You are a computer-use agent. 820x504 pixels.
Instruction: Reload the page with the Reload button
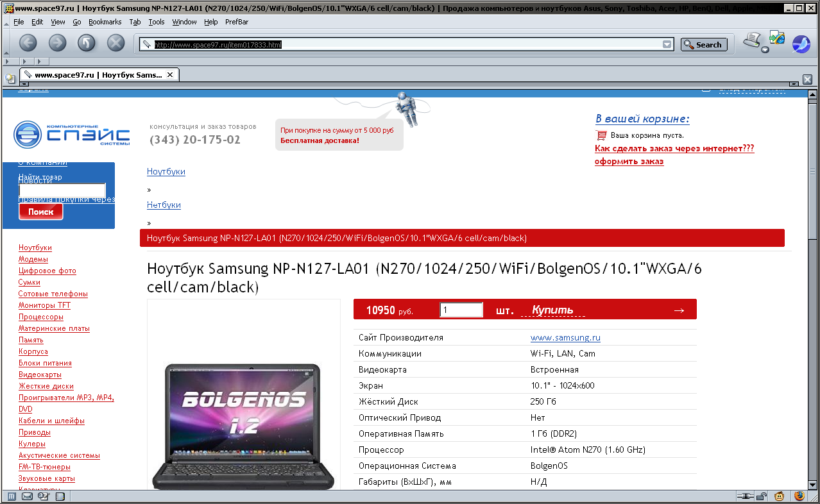point(87,43)
